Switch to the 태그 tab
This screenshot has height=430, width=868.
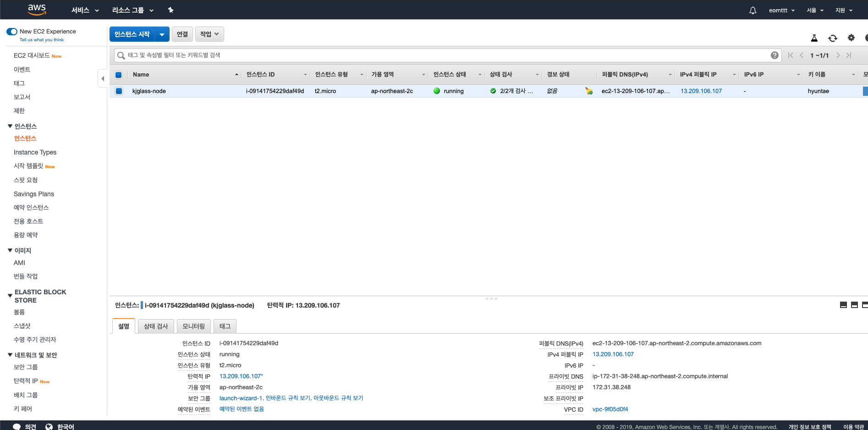click(225, 326)
